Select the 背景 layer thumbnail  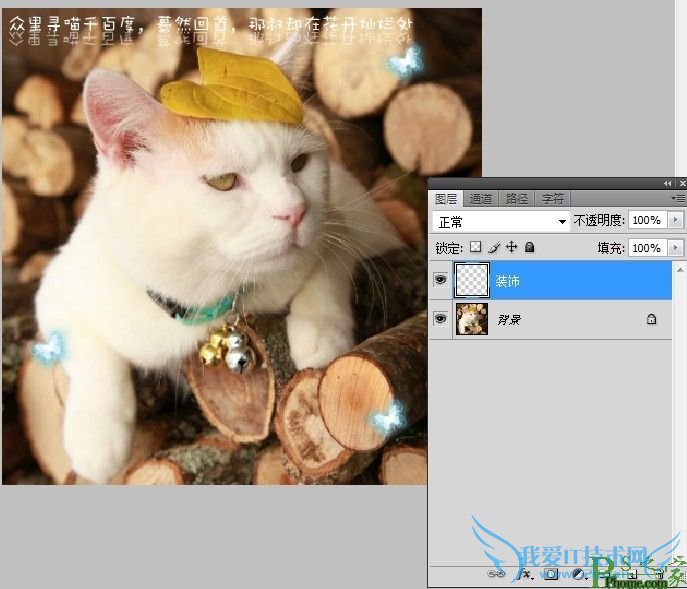pos(472,319)
